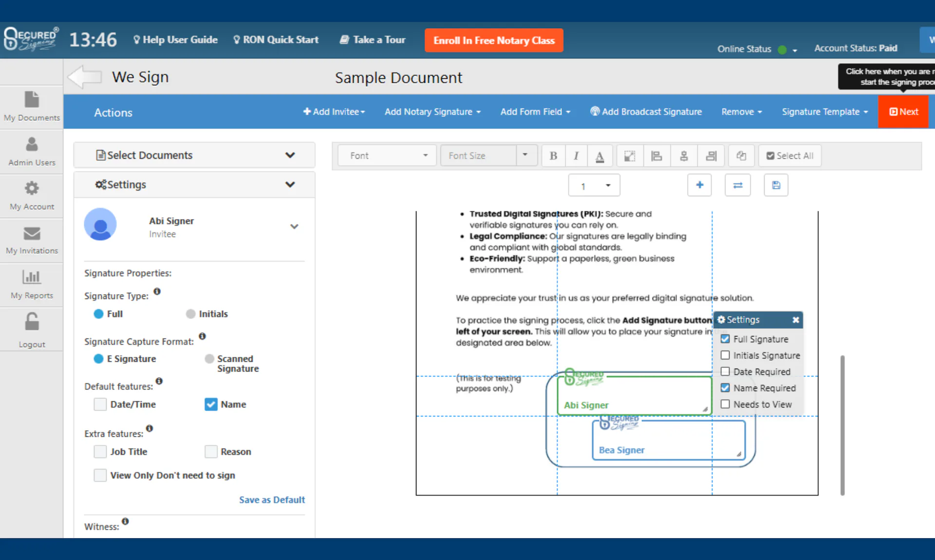Click the align center icon
Screen dimensions: 935x560
click(684, 156)
